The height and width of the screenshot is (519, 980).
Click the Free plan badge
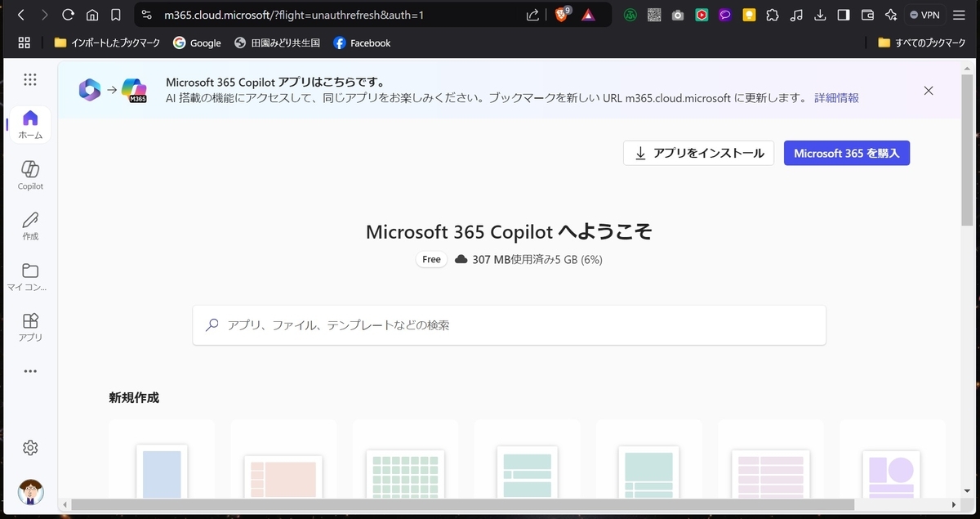[431, 259]
